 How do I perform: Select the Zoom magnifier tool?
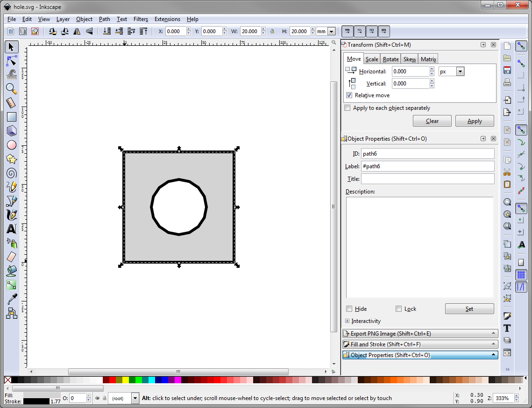[x=12, y=88]
